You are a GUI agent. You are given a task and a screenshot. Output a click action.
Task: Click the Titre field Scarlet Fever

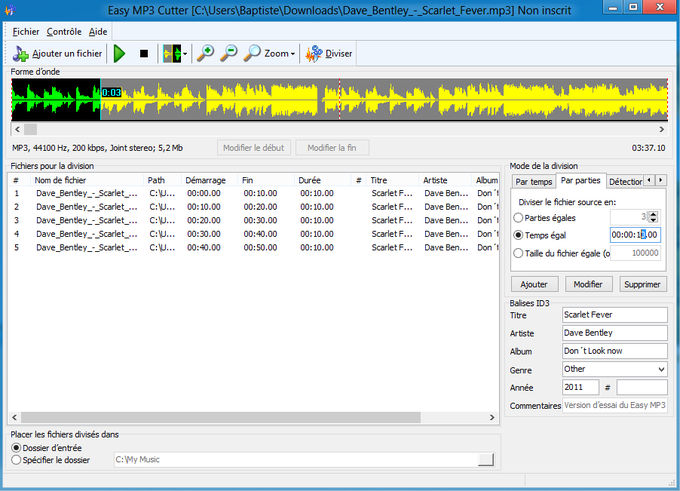click(x=615, y=315)
